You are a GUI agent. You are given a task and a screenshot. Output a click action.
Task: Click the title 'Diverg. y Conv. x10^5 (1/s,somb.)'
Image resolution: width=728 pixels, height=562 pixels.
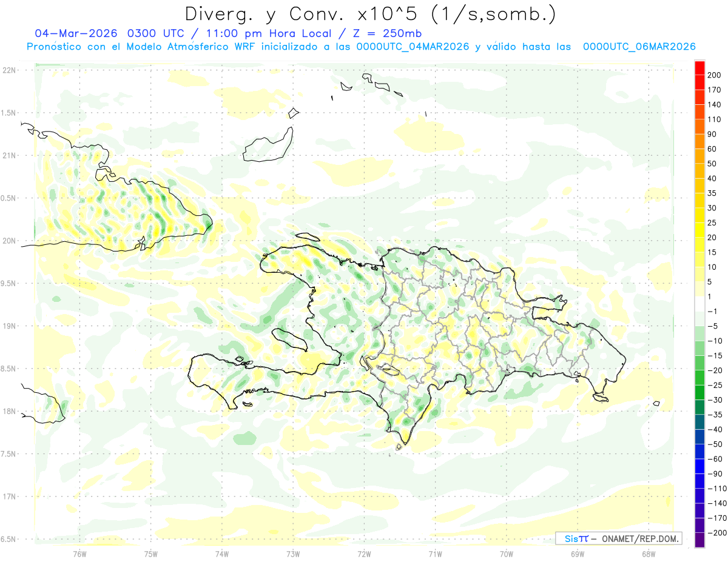point(371,14)
